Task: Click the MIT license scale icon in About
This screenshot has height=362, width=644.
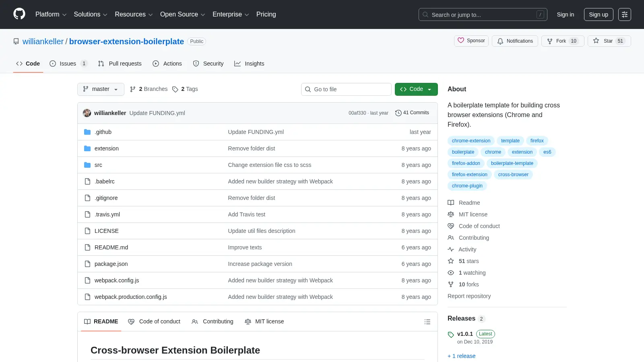Action: pyautogui.click(x=451, y=214)
